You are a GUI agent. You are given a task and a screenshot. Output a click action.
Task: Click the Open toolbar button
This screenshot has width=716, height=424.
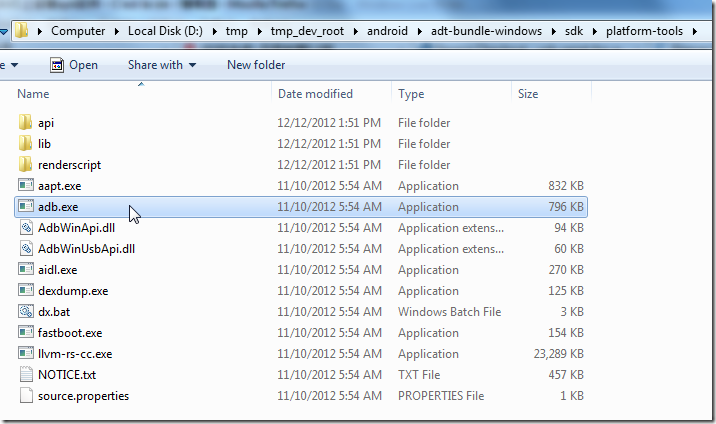[x=74, y=65]
